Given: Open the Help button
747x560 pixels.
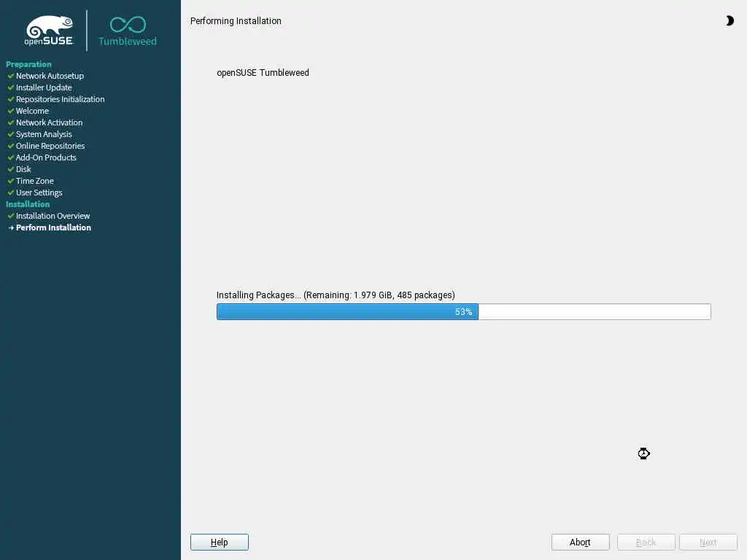Looking at the screenshot, I should point(219,542).
